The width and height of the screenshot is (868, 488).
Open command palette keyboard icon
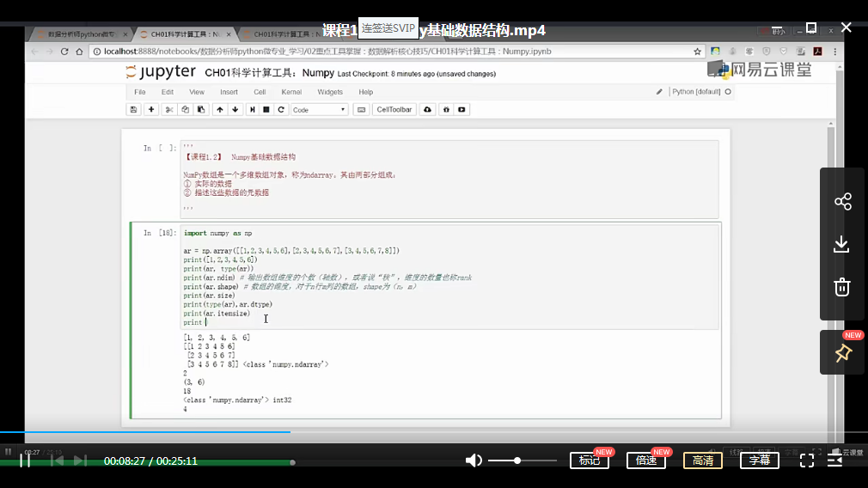click(362, 110)
